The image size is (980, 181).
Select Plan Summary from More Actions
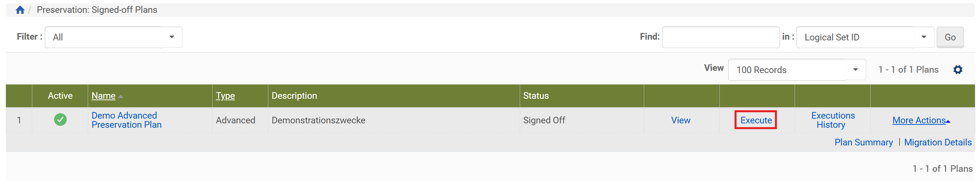(x=863, y=142)
